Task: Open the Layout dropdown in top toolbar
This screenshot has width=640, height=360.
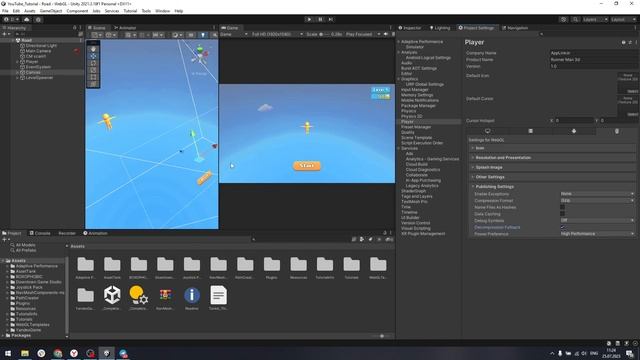Action: click(x=623, y=19)
